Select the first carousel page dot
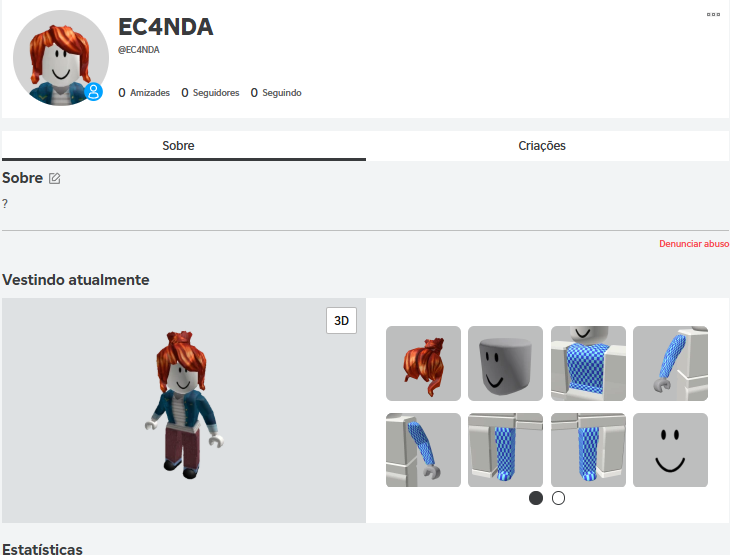 tap(536, 498)
